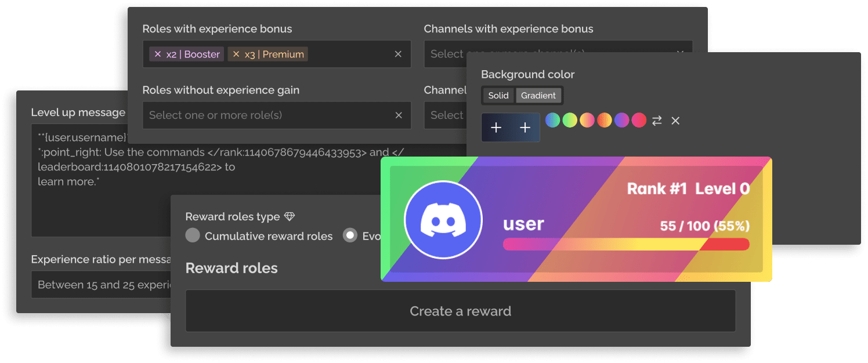Remove the x3 | Premium role tag

236,55
